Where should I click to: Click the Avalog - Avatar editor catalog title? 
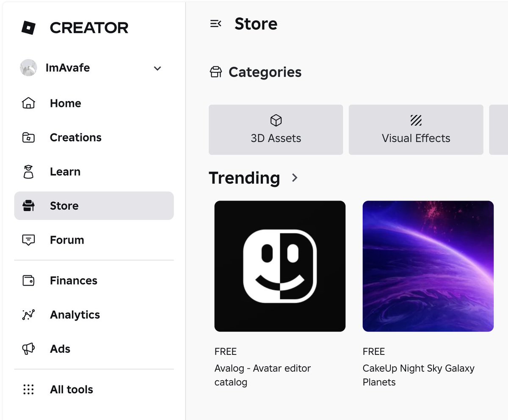[262, 375]
